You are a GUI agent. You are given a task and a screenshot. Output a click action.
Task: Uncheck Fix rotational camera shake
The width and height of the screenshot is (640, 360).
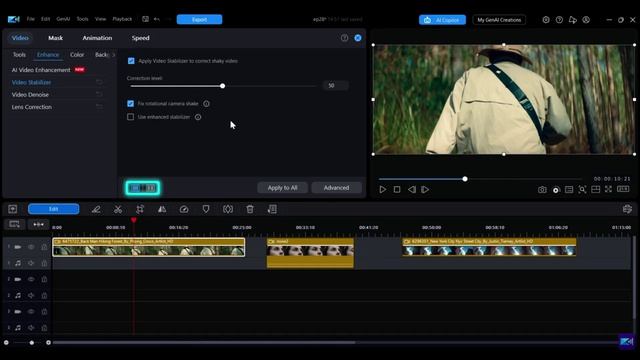point(131,103)
